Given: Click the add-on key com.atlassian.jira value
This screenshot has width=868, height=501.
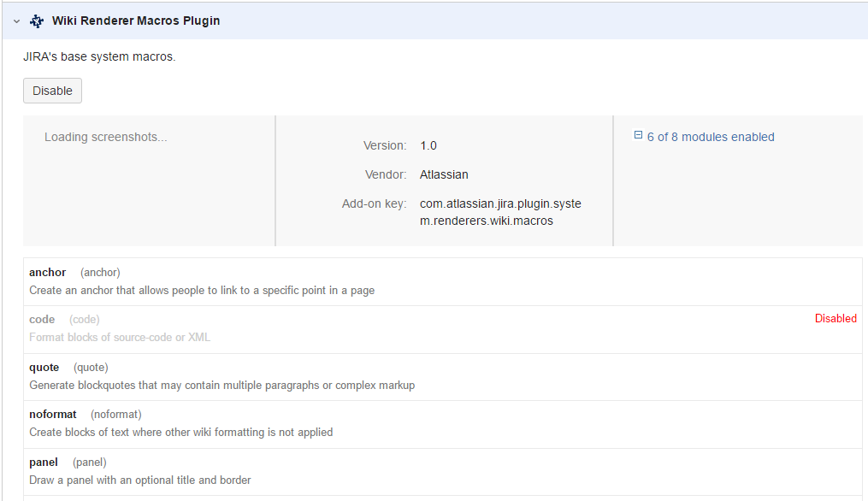Looking at the screenshot, I should (500, 212).
